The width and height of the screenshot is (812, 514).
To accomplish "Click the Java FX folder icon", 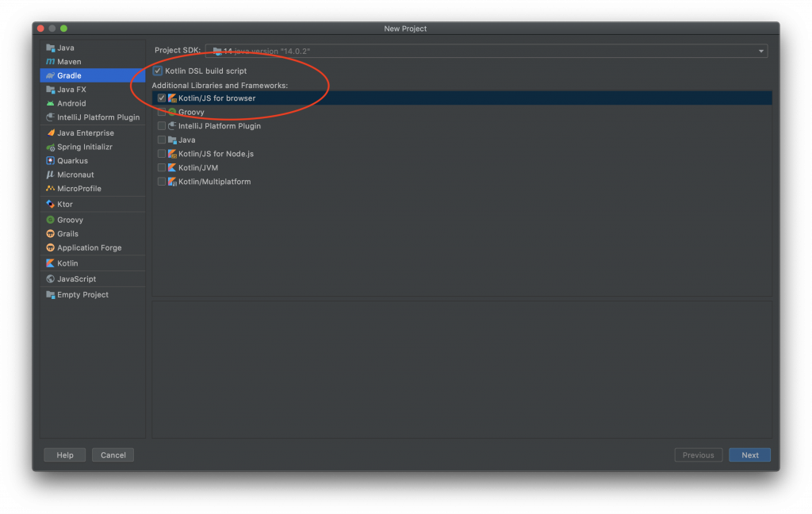I will (x=50, y=90).
